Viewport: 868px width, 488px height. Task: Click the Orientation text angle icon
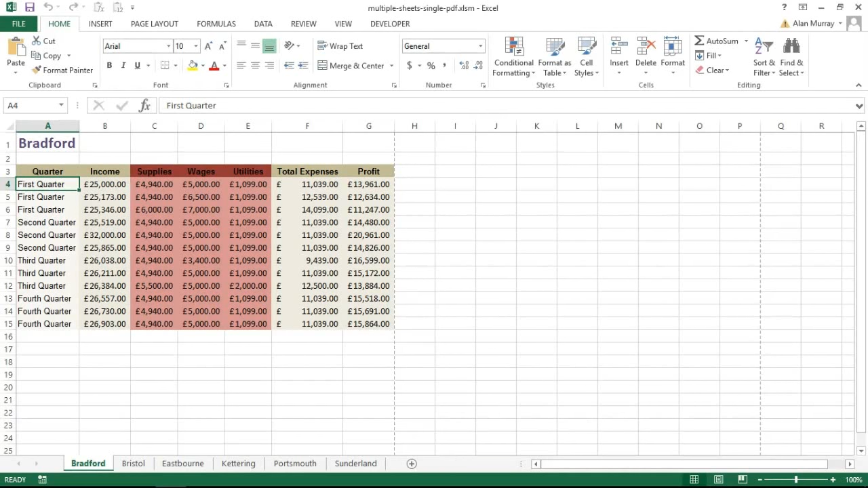point(290,46)
